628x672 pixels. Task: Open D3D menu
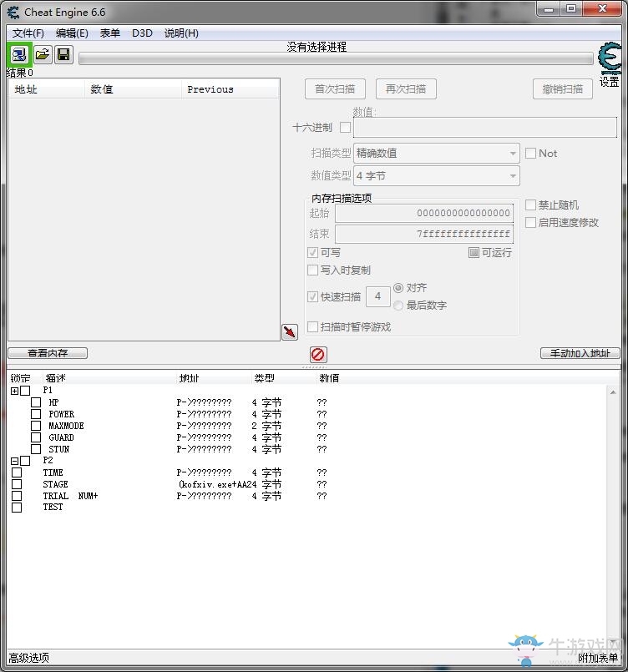click(x=142, y=33)
